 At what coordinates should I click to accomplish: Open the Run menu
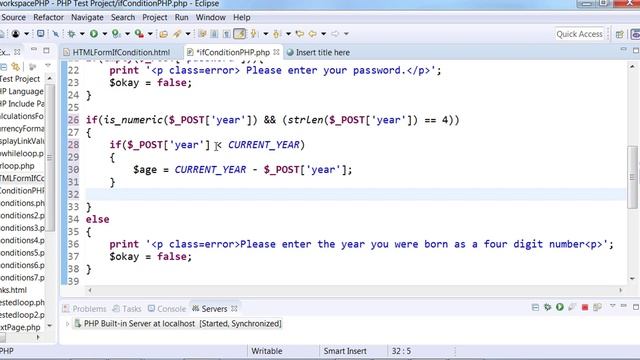pos(182,18)
